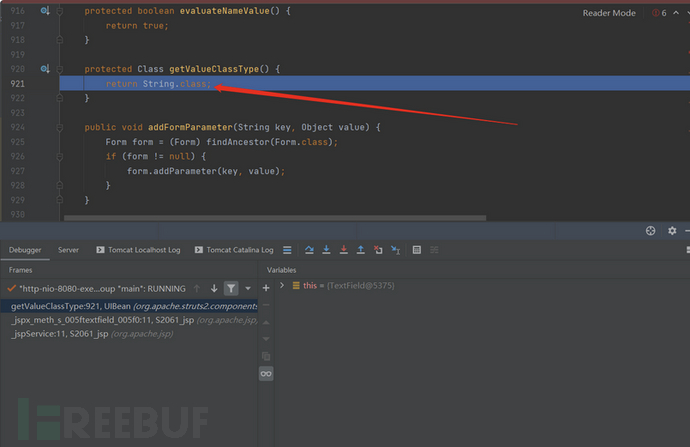Click the Frames panel header
This screenshot has width=690, height=447.
coord(21,270)
